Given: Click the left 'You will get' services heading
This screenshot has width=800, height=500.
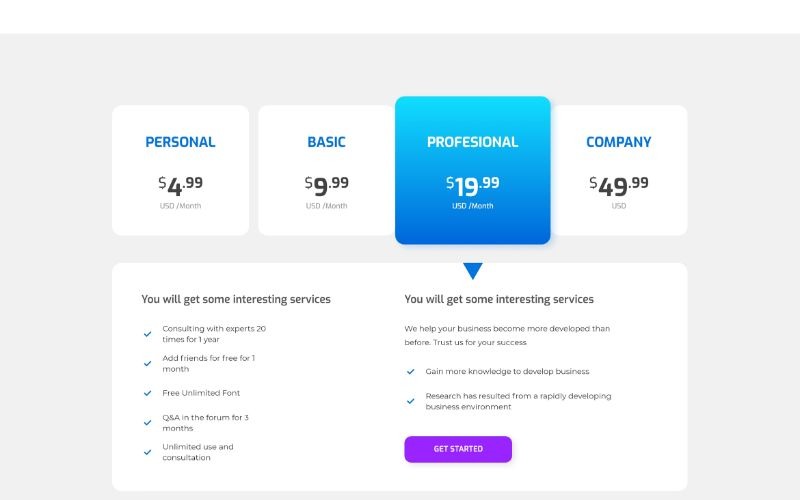Looking at the screenshot, I should pyautogui.click(x=236, y=299).
